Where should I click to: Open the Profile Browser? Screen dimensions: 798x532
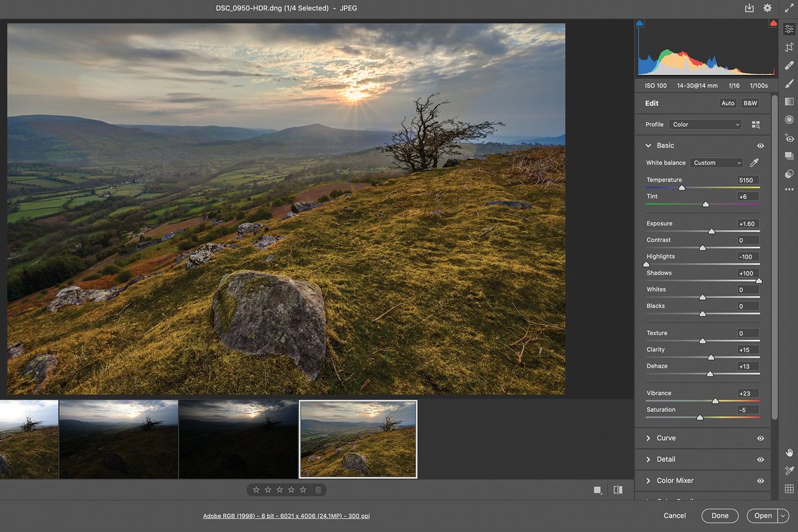(x=755, y=124)
